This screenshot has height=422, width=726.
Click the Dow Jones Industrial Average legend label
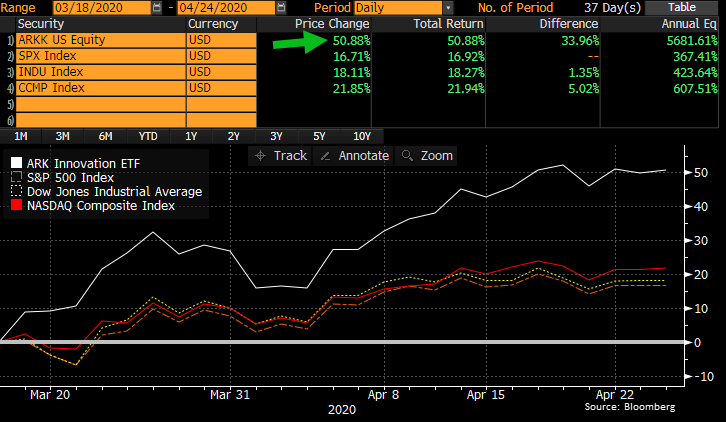pos(114,192)
